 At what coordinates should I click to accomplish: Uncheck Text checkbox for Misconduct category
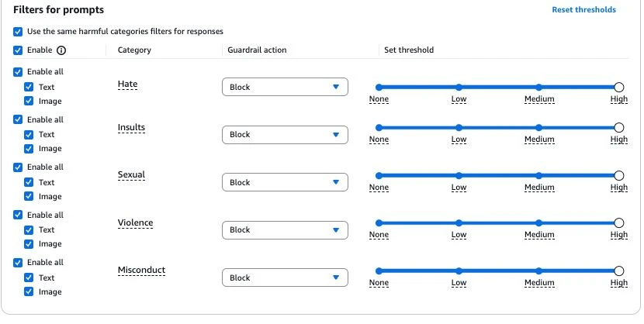coord(29,277)
